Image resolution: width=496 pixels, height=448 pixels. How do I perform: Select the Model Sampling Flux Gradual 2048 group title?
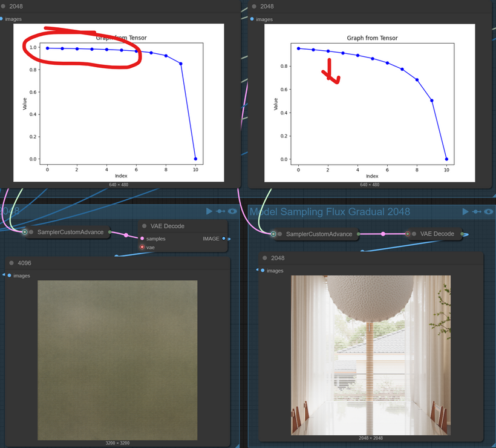pos(330,211)
